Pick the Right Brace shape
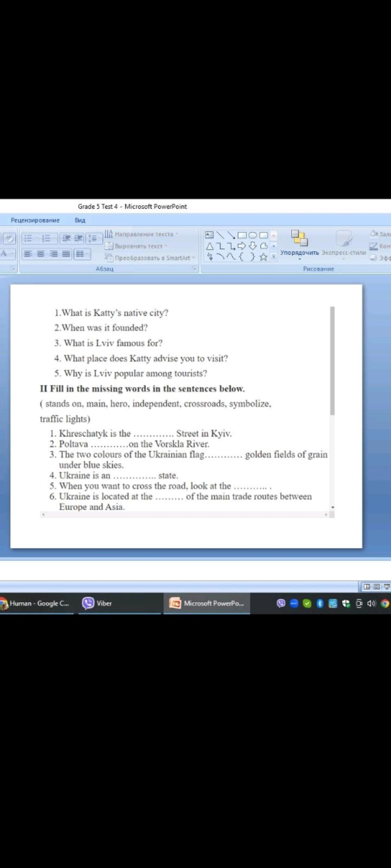Image resolution: width=391 pixels, height=868 pixels. [x=253, y=257]
